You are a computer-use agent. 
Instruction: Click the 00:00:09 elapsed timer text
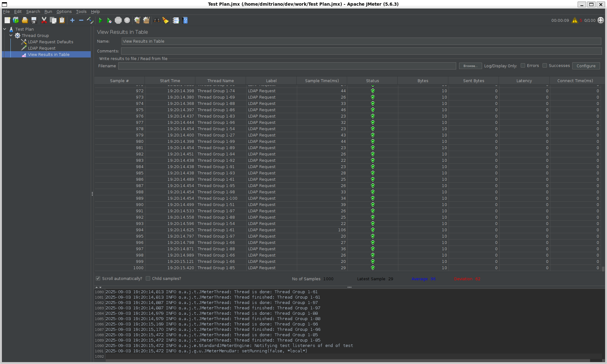pyautogui.click(x=560, y=20)
